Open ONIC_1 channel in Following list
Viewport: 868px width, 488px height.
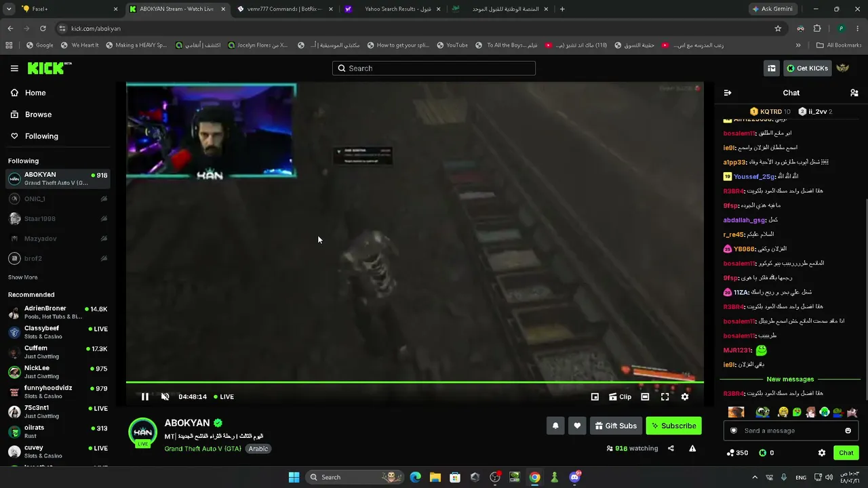[x=58, y=199]
